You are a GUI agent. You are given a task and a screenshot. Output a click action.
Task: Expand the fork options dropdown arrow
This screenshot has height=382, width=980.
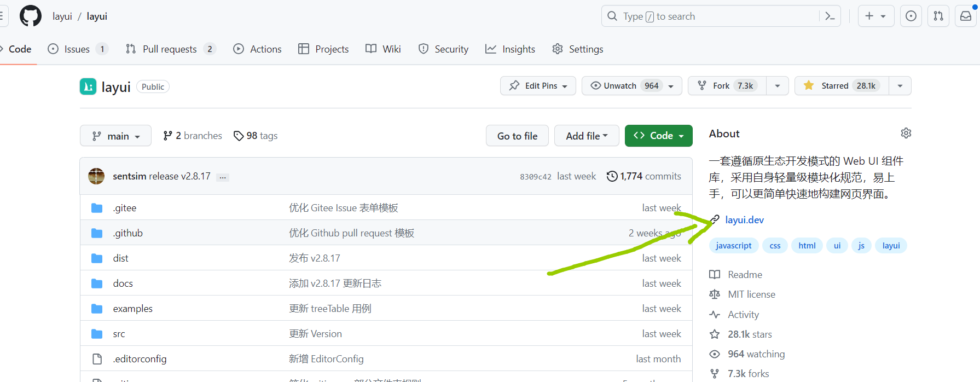778,86
